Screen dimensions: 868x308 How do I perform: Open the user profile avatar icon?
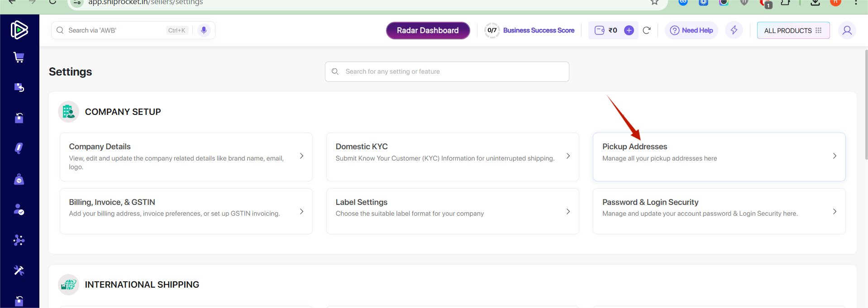click(x=847, y=30)
